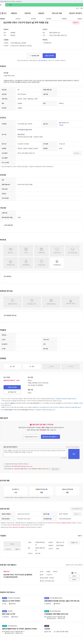83x644 pixels.
Task: Open the 물류현장직 모집(지게차/상하역) posting title
Action: (18, 576)
